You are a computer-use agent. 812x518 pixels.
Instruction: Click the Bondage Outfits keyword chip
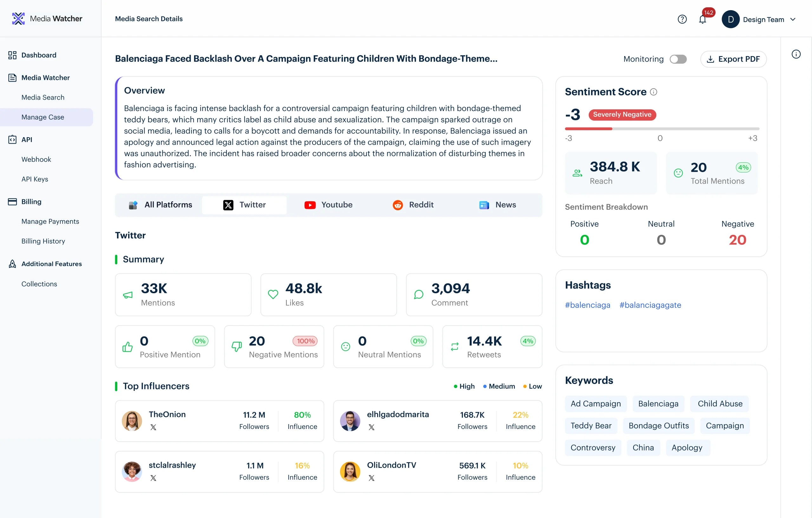[x=658, y=425]
